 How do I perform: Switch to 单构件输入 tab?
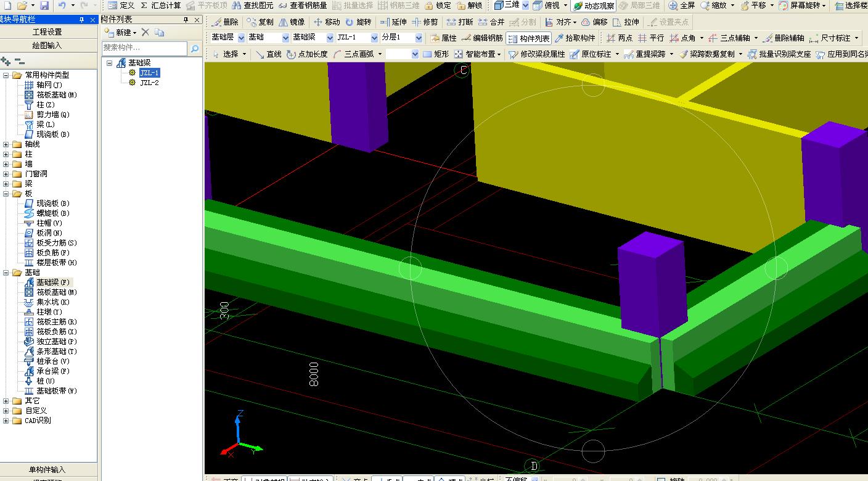(48, 469)
